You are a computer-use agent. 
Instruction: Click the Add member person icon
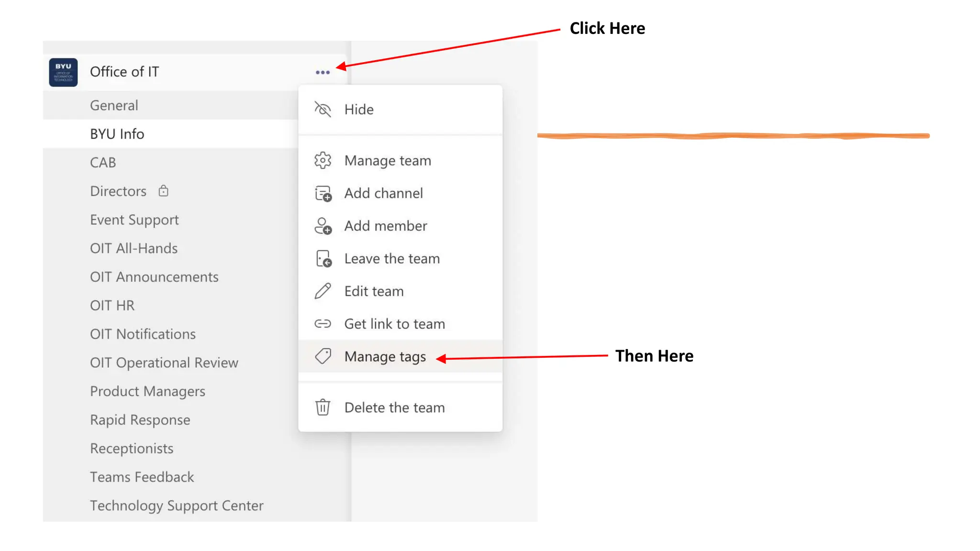pos(323,226)
